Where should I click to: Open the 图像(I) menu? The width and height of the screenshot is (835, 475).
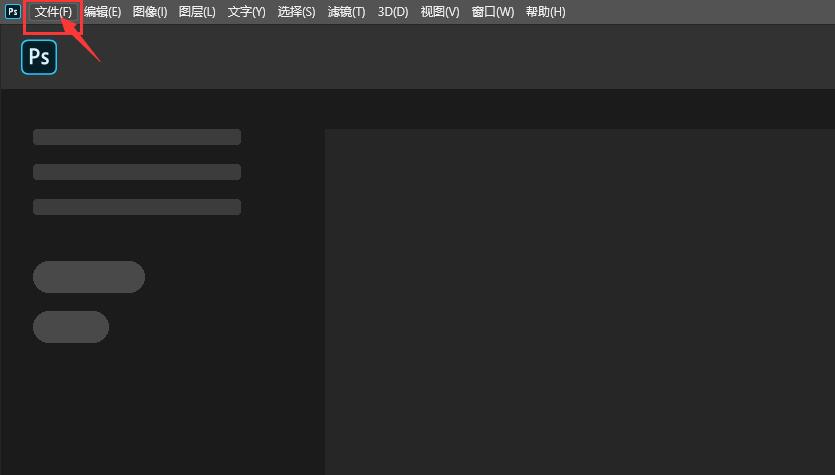click(x=150, y=12)
